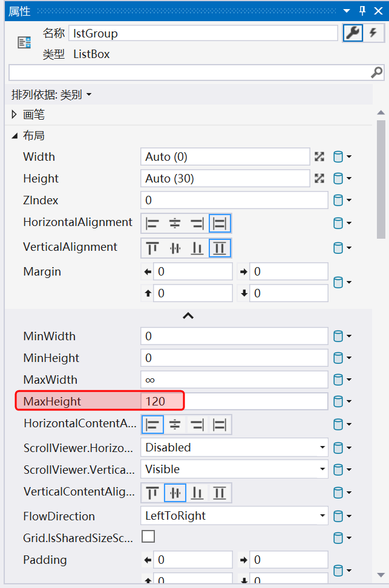389x588 pixels.
Task: Open 排列依据 sort-by menu
Action: 51,95
